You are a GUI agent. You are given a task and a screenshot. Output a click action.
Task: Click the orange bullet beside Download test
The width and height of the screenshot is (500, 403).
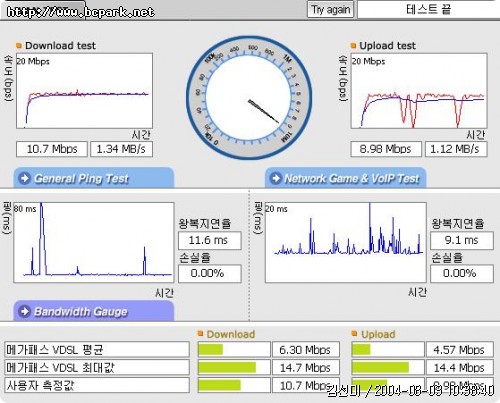[x=19, y=45]
